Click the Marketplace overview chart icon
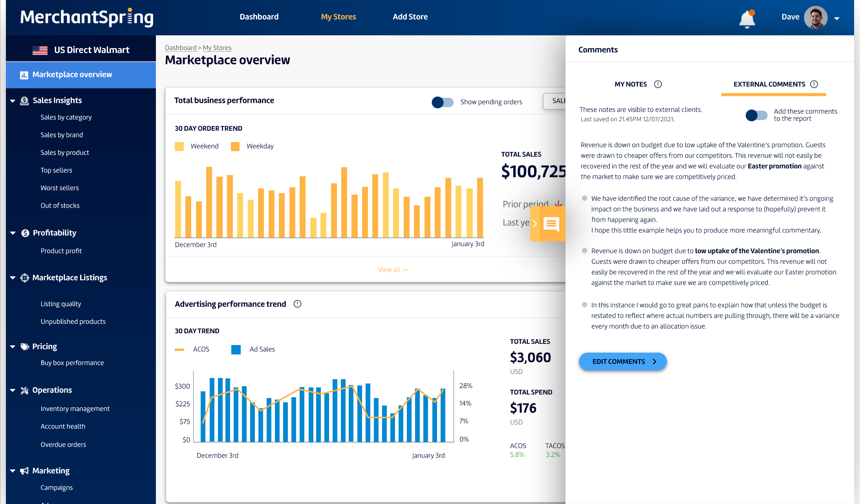Screen dimensions: 860x504 point(24,75)
